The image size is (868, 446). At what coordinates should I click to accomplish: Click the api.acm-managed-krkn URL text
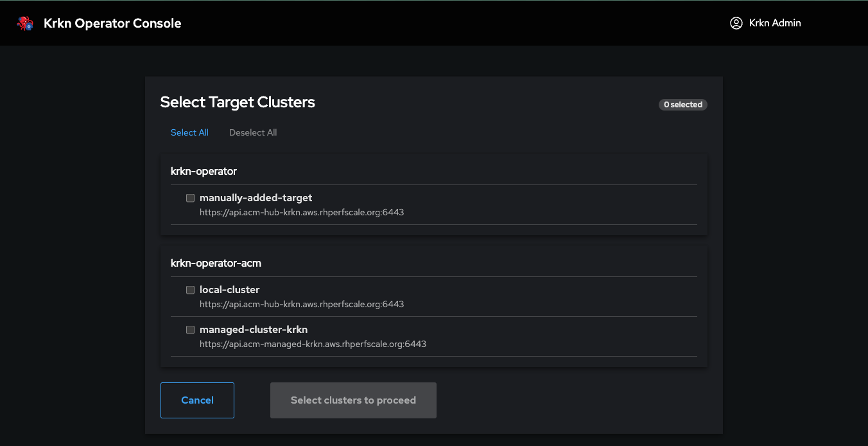[x=313, y=344]
